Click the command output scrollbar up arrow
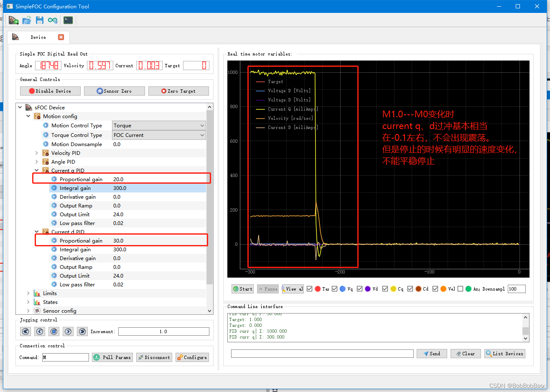 (526, 317)
